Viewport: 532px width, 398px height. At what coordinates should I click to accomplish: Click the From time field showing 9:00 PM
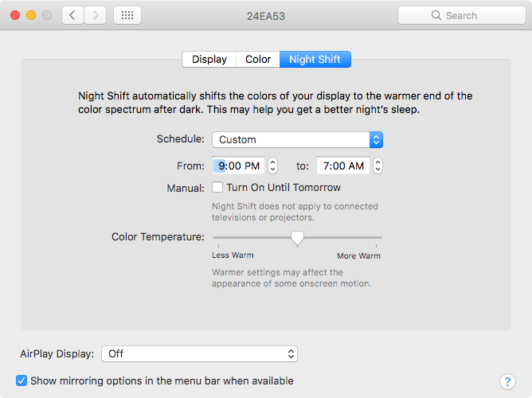[x=239, y=166]
